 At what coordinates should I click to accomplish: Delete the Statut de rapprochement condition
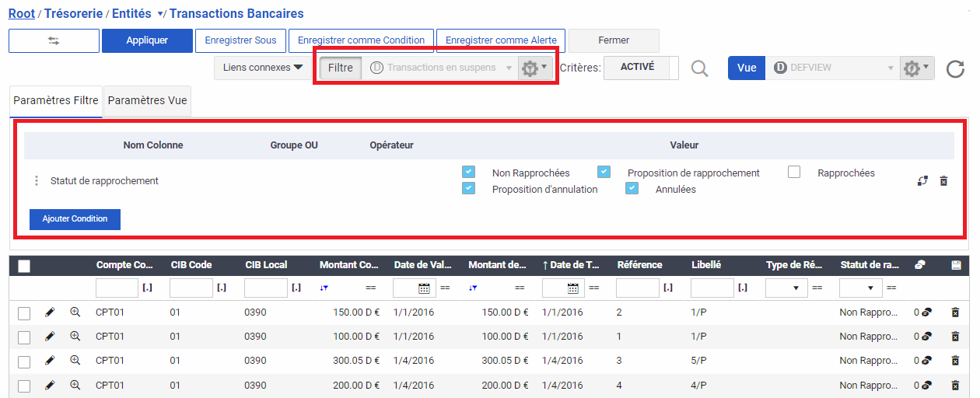coord(943,181)
